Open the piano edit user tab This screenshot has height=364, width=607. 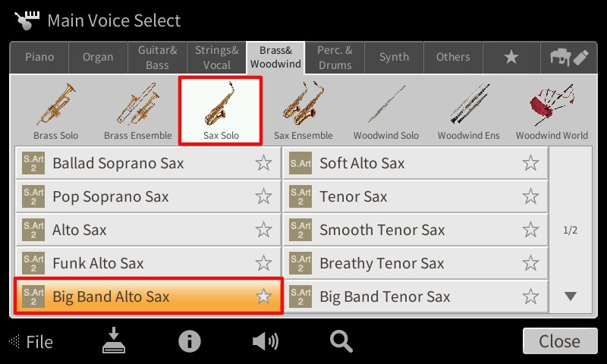point(569,57)
